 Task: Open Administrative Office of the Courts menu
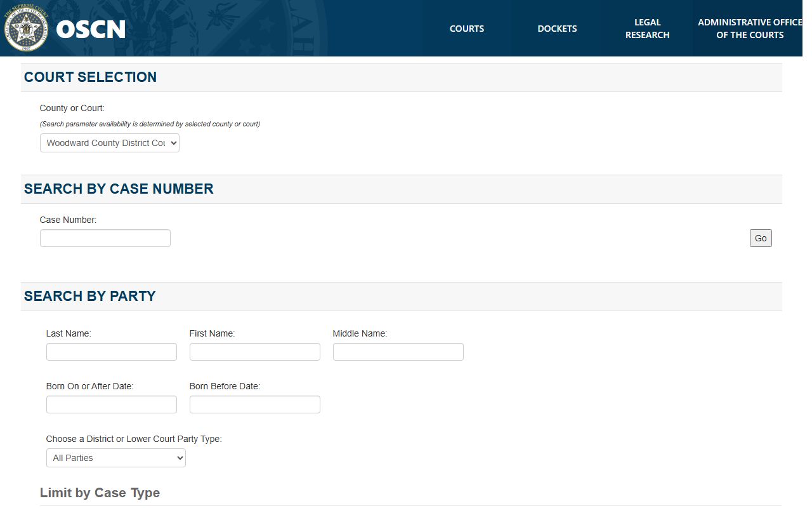[x=749, y=29]
